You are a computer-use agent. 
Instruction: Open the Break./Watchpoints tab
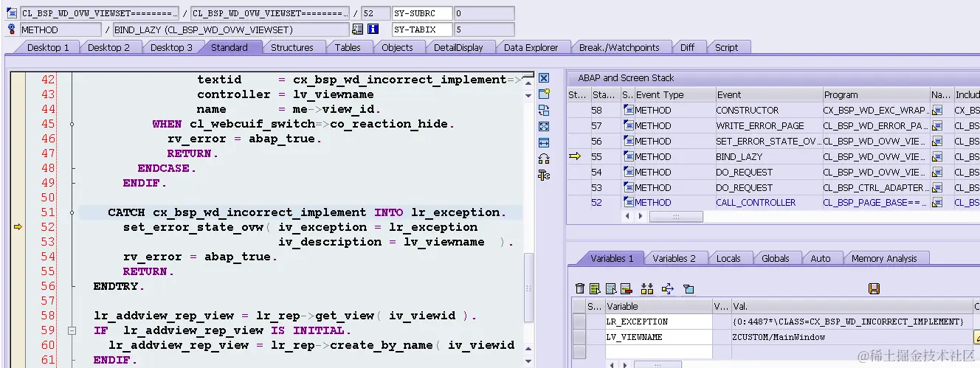[619, 47]
